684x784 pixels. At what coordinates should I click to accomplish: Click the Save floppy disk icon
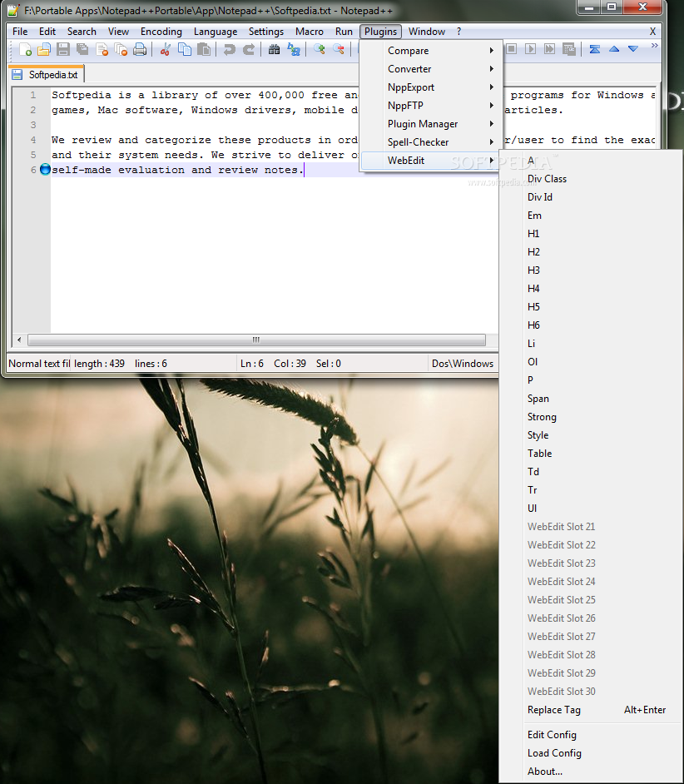[x=63, y=49]
